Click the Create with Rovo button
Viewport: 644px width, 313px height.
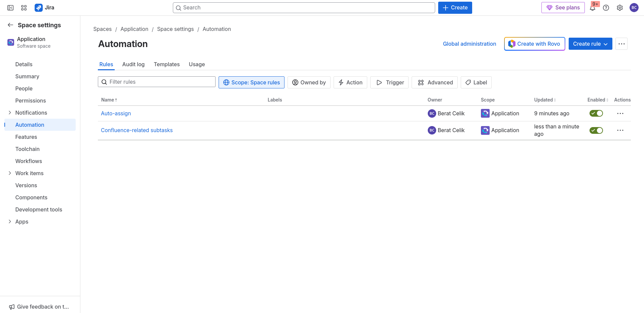point(534,44)
